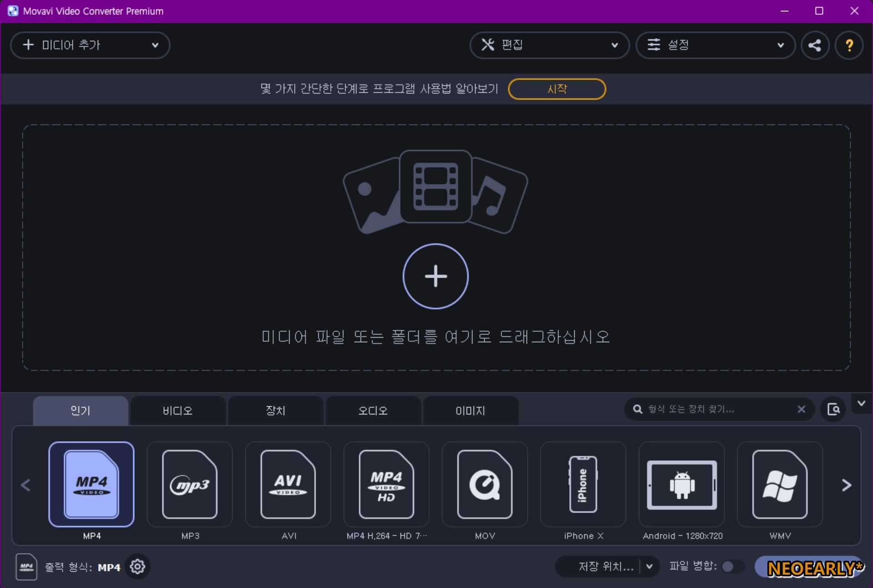Choose the WMV Windows format icon
The height and width of the screenshot is (588, 873).
(780, 484)
